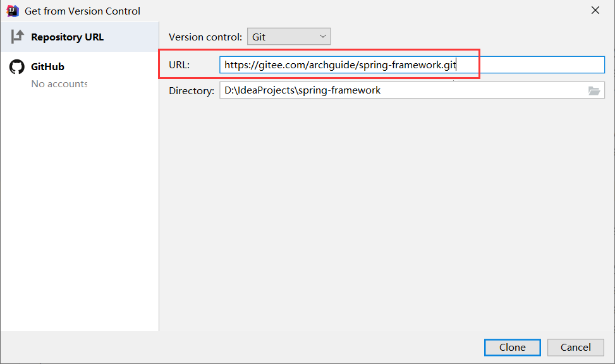Screen dimensions: 615x364
Task: Click the Repository URL branch icon
Action: (17, 37)
